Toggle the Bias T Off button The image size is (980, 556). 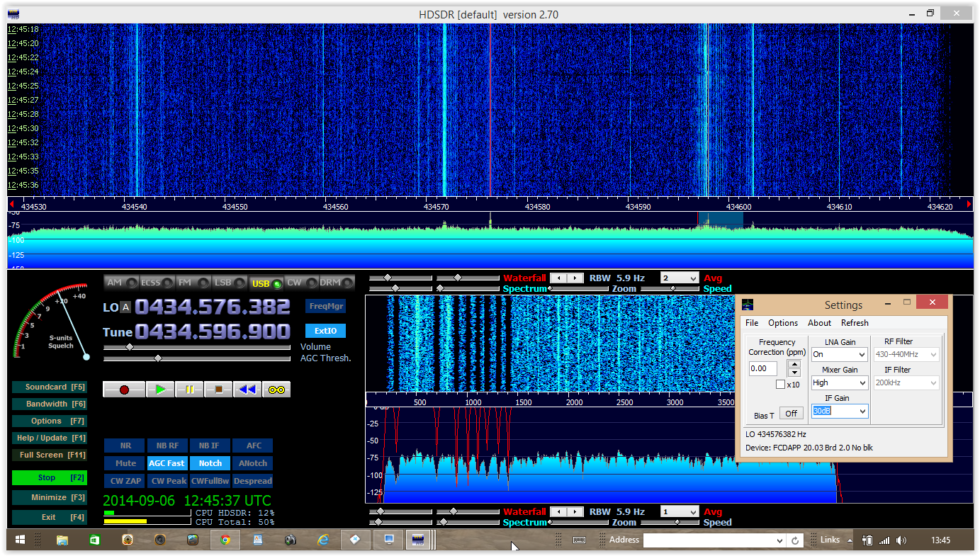(x=791, y=413)
